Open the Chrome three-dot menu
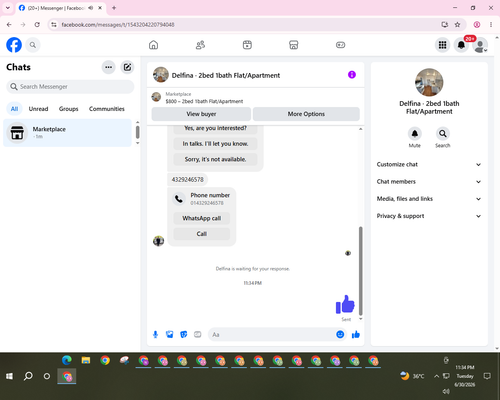Image resolution: width=500 pixels, height=400 pixels. (491, 24)
